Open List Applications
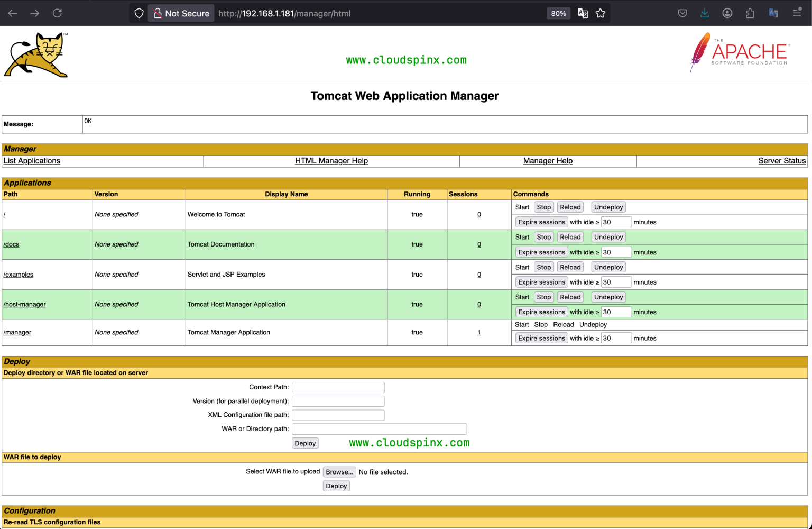 tap(31, 161)
